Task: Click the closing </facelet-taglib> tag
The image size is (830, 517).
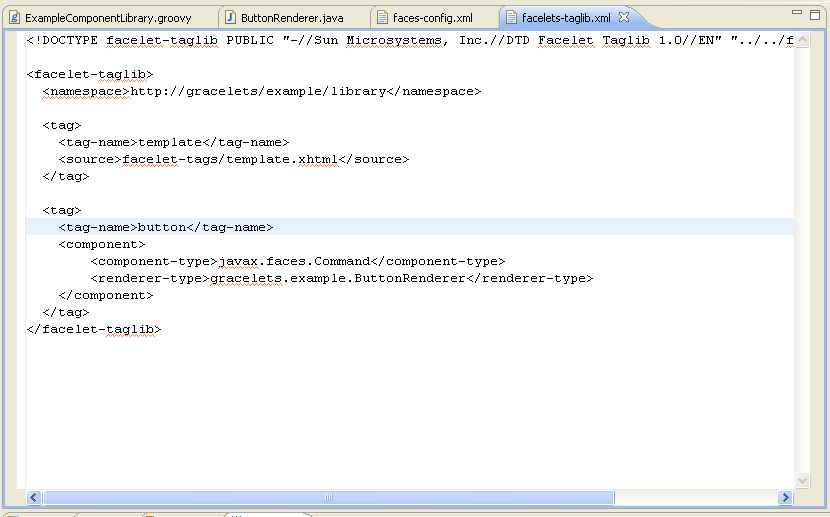Action: (x=93, y=329)
